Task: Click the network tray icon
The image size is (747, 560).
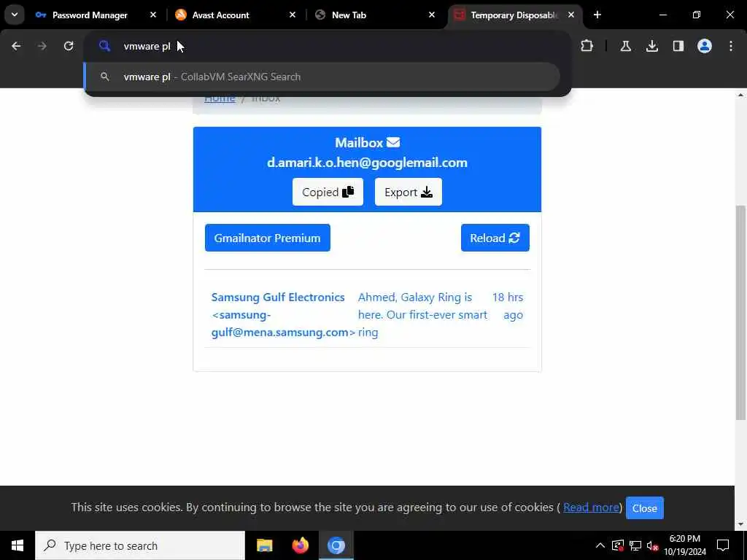Action: pos(635,545)
